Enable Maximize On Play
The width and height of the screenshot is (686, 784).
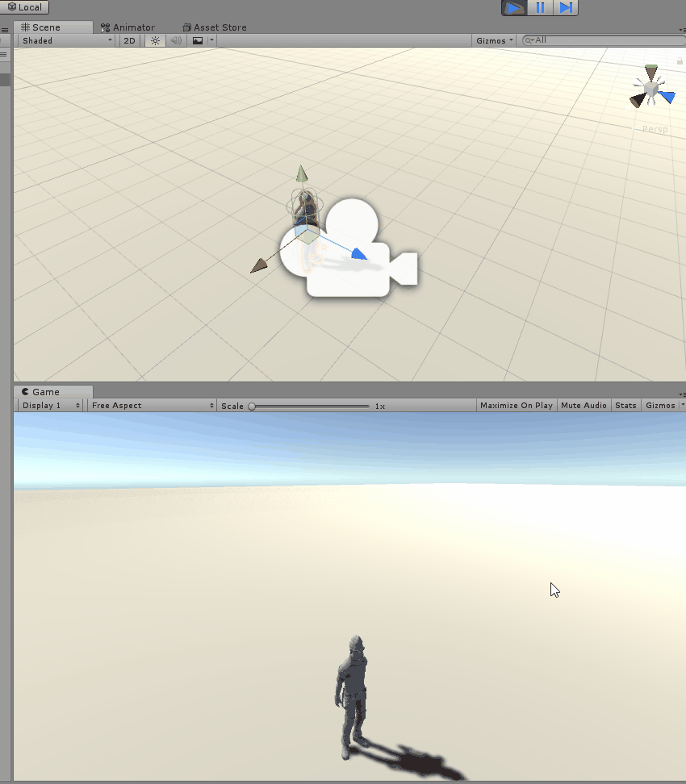pos(516,406)
